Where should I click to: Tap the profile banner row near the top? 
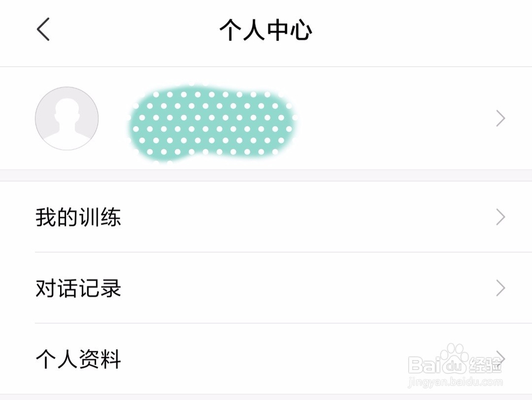[x=266, y=118]
